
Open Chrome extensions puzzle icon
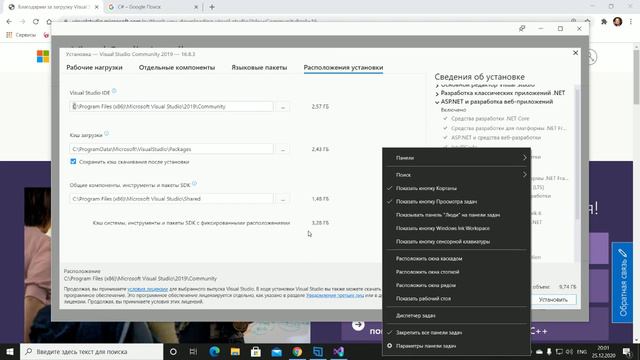pos(604,22)
